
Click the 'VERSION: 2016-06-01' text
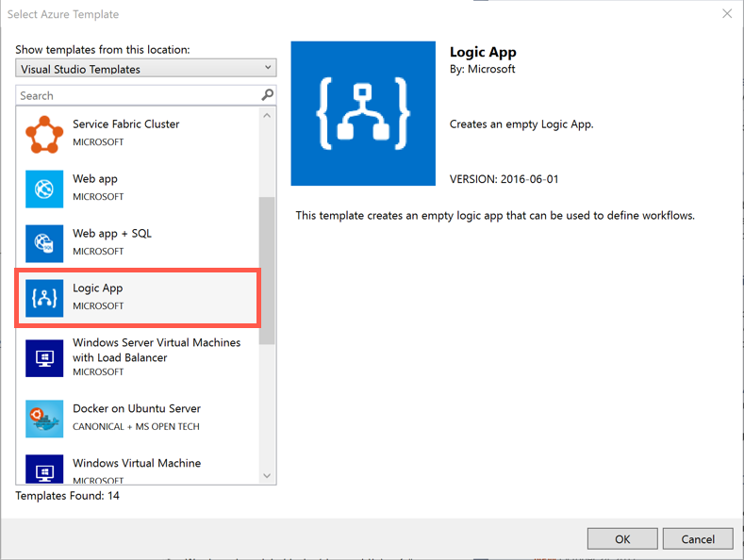click(504, 179)
